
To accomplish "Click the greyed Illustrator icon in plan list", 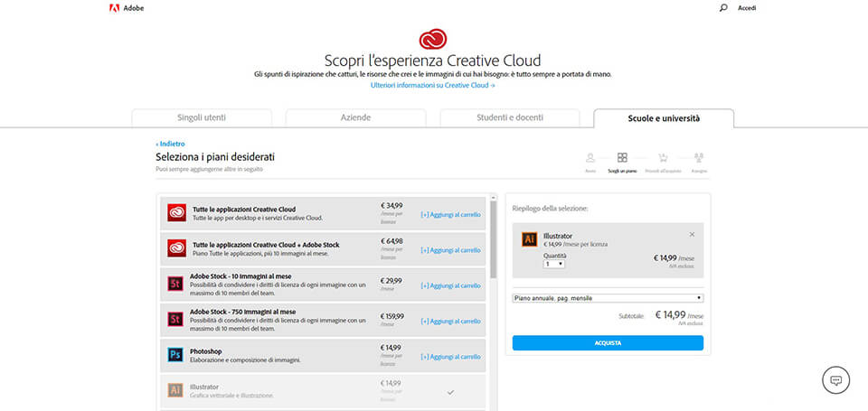I will click(175, 390).
